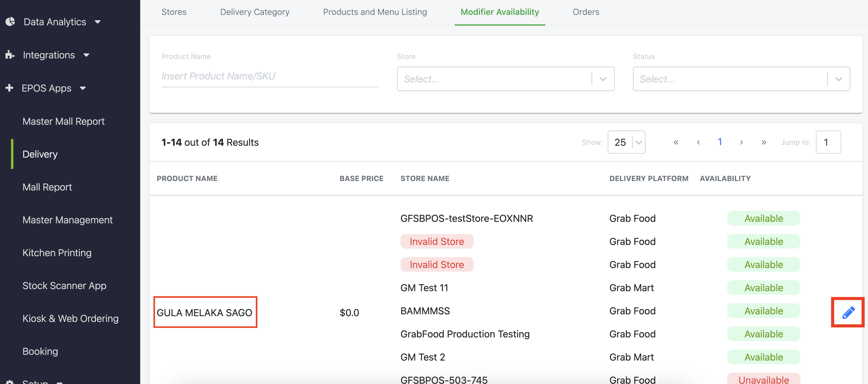Open the Delivery Category tab

click(x=254, y=12)
